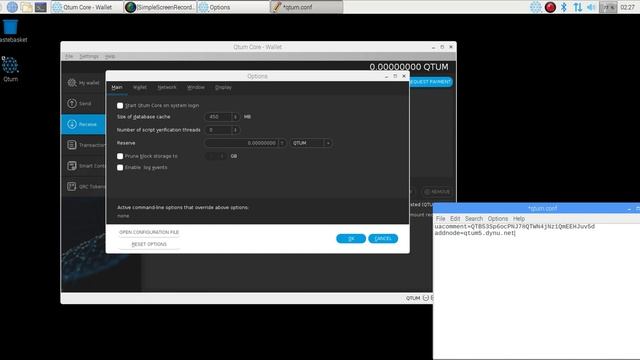Open Search menu in qtum.conf editor

(473, 219)
